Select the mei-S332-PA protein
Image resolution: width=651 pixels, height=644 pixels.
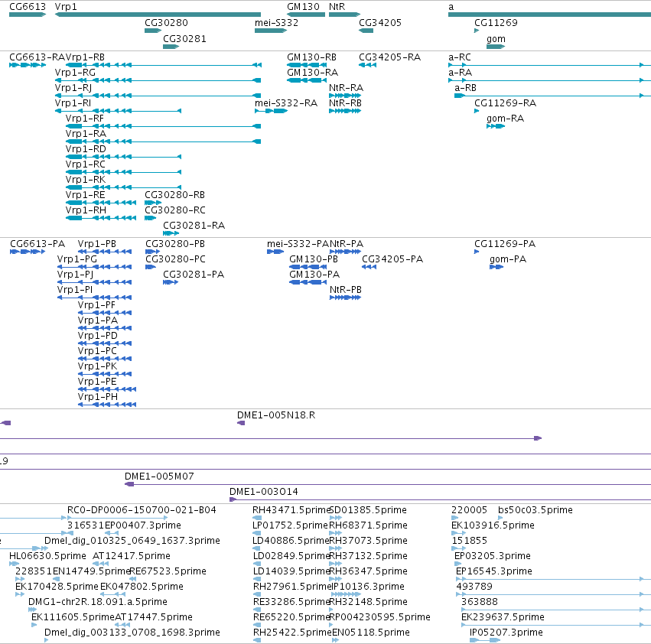(x=275, y=252)
